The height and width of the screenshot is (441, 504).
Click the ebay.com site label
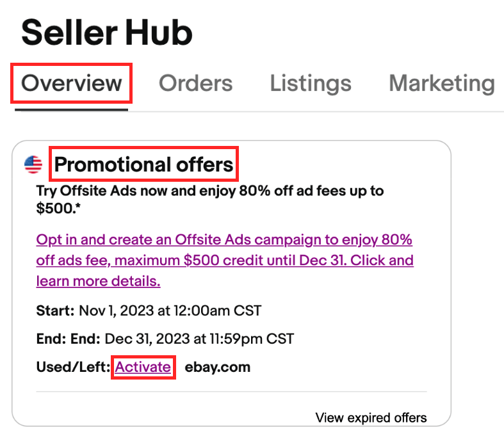point(218,367)
